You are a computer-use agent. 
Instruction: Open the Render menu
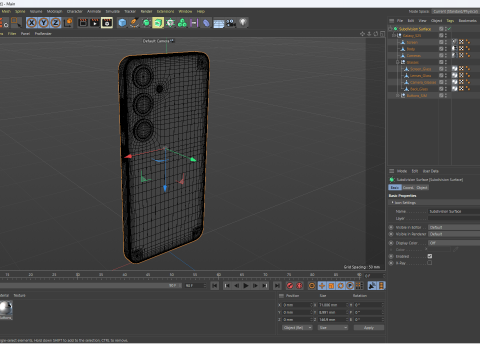tap(146, 11)
